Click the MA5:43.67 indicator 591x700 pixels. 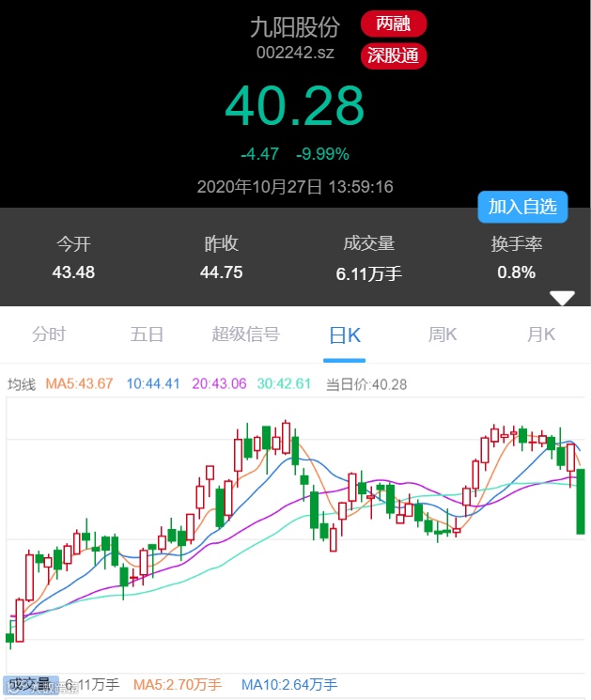[79, 384]
